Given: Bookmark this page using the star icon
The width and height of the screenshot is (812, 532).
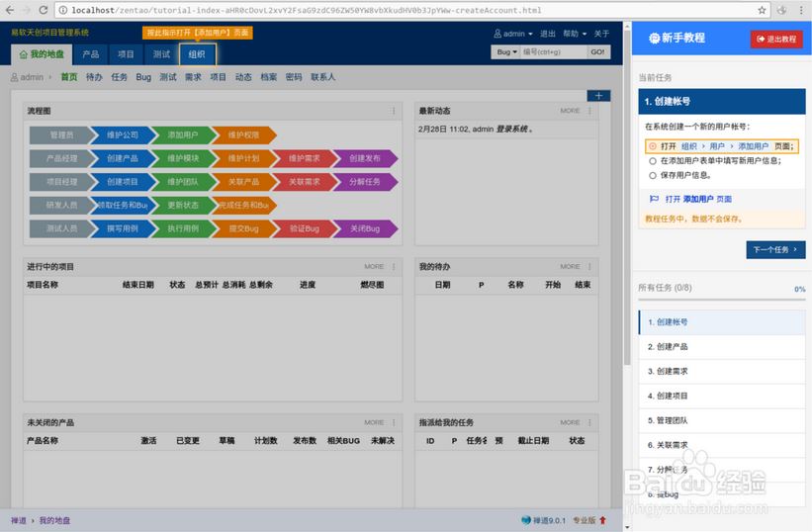Looking at the screenshot, I should [762, 10].
